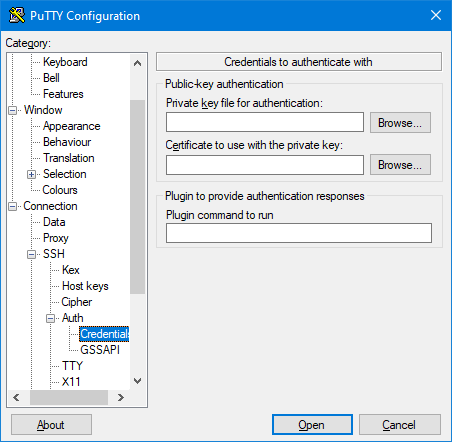Click the PuTTY icon in title bar

point(17,15)
